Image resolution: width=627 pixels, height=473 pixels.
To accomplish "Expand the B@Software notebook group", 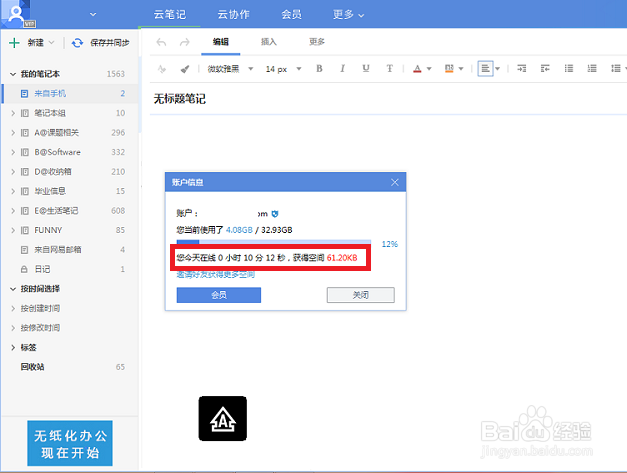I will pos(13,152).
